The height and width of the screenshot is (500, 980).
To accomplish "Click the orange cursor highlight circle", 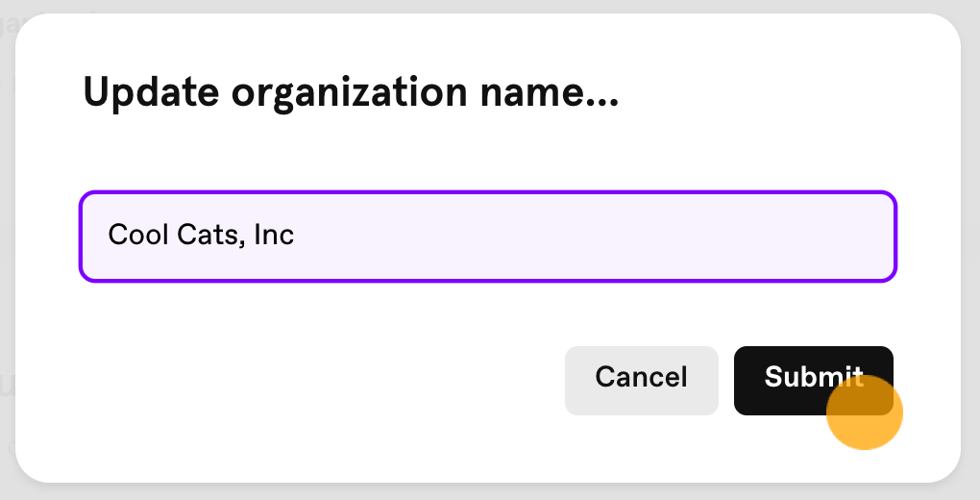I will pyautogui.click(x=865, y=412).
